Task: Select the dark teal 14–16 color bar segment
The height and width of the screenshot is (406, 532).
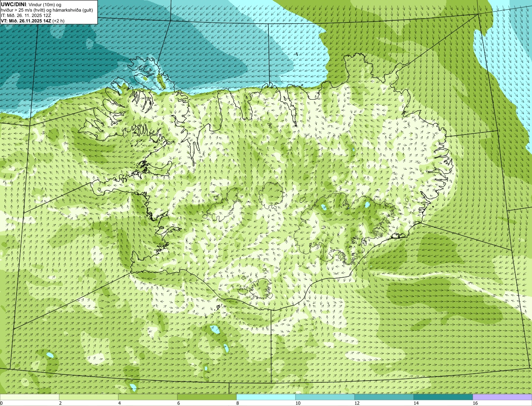Action: [x=443, y=397]
